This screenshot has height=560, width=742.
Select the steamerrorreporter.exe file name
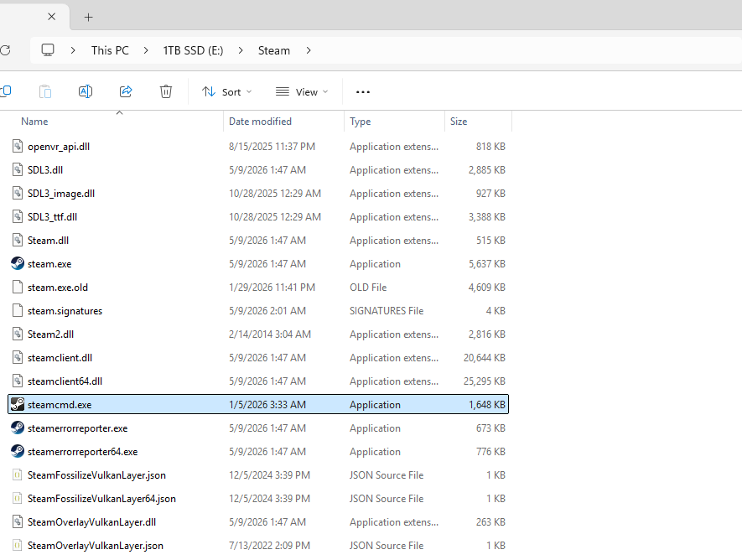tap(78, 428)
